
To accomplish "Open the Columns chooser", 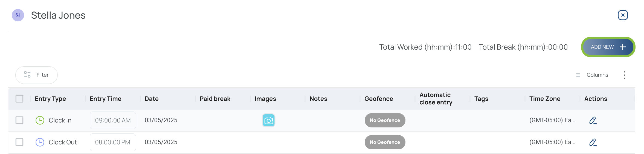I will click(x=592, y=75).
